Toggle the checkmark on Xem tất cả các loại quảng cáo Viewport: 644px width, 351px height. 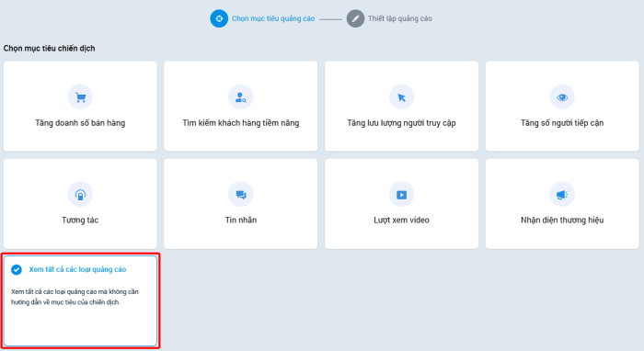(x=17, y=269)
